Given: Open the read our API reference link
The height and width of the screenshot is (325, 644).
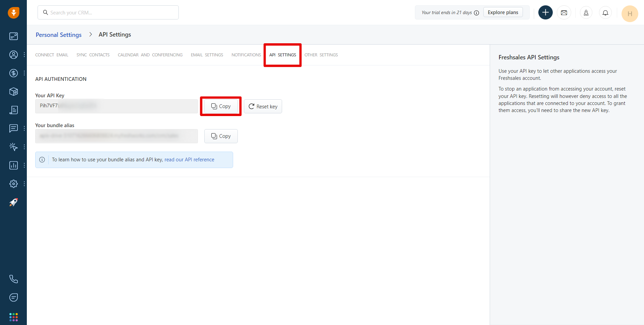Looking at the screenshot, I should click(x=189, y=160).
